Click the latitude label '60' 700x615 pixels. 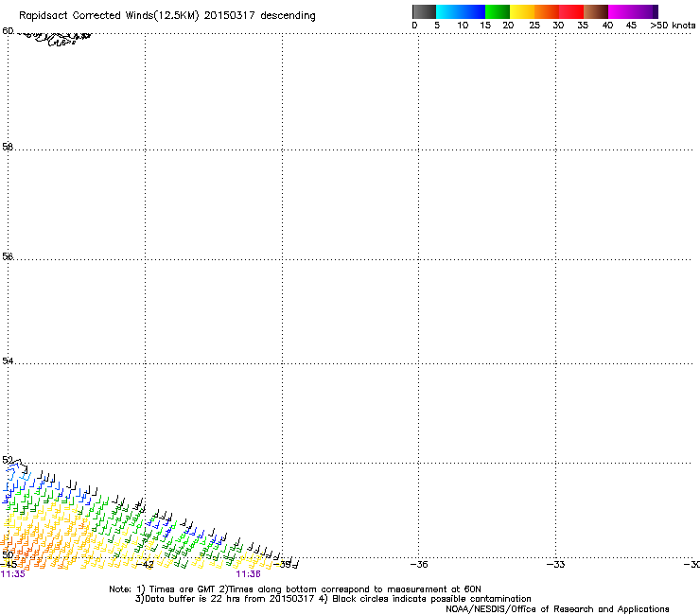[x=8, y=31]
